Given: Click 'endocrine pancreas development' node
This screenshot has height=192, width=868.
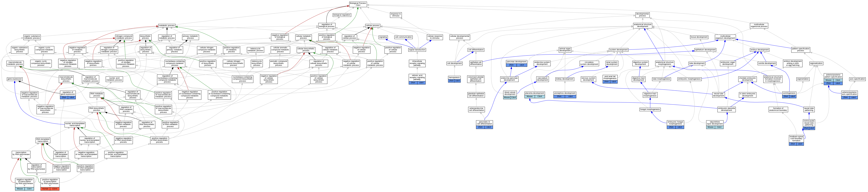Looking at the screenshot, I should coord(509,79).
